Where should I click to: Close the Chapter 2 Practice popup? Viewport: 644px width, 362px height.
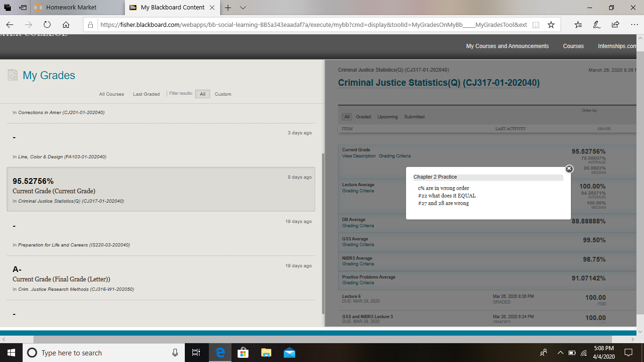(x=569, y=168)
